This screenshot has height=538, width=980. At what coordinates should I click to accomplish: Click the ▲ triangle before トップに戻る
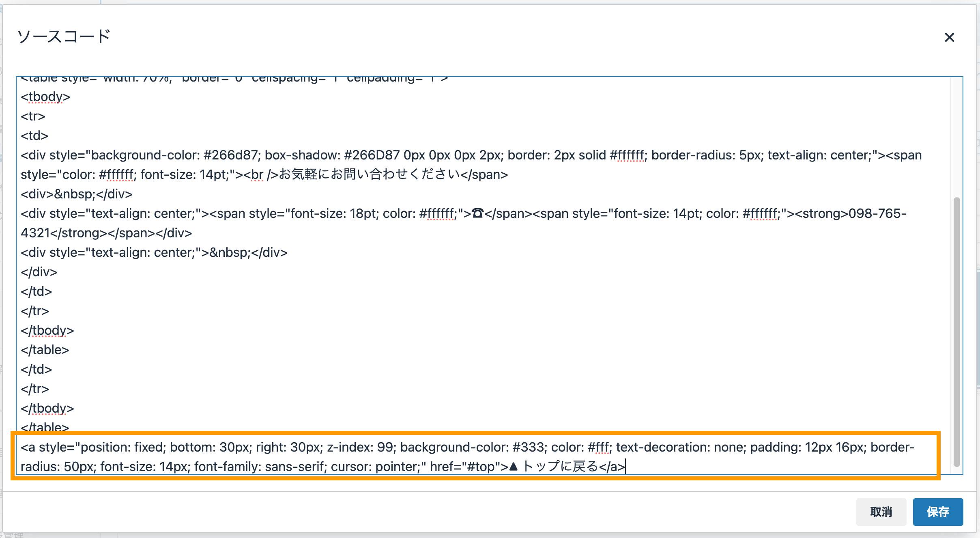coord(513,467)
